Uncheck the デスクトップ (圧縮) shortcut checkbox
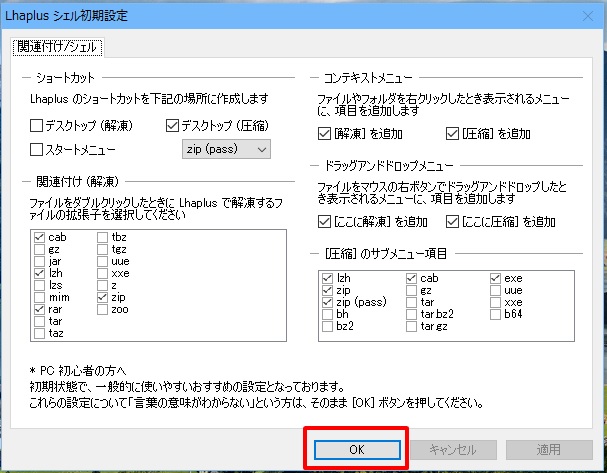 [172, 125]
